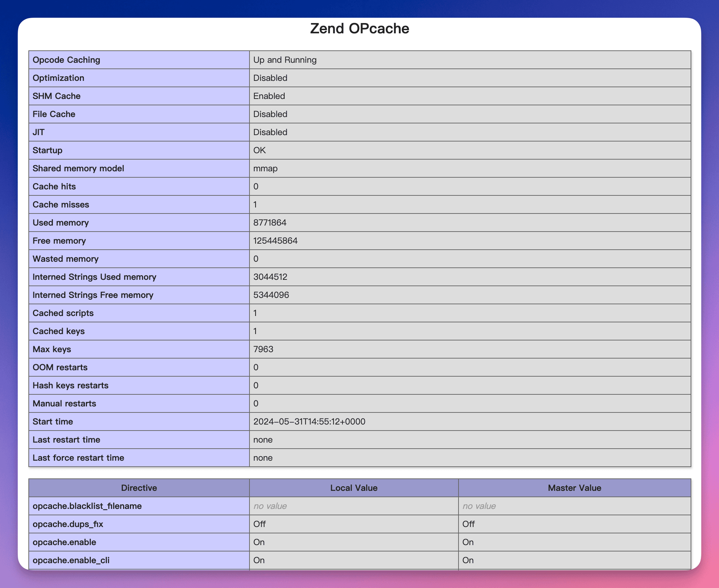Image resolution: width=719 pixels, height=588 pixels.
Task: Select the Shared memory model label
Action: 78,168
